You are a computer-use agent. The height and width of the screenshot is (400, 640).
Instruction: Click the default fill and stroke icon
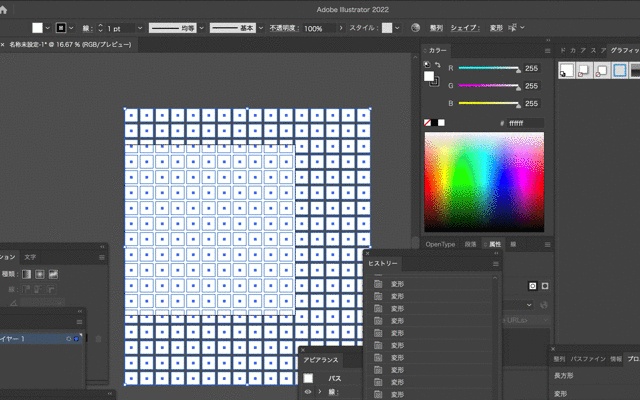point(425,65)
